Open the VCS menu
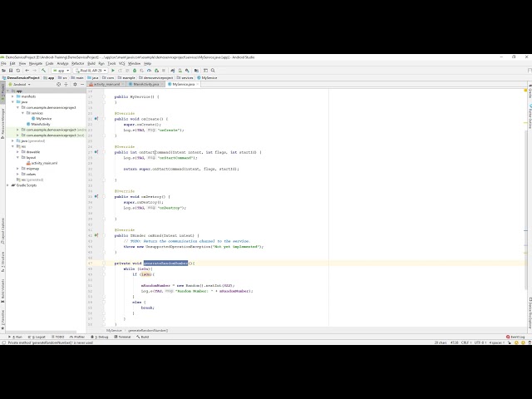 click(x=122, y=63)
